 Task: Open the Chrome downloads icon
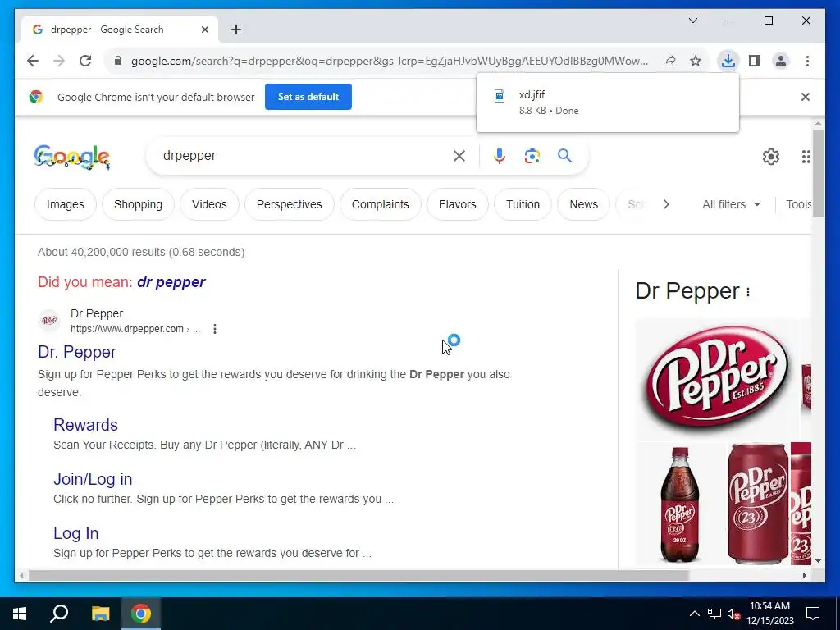pos(728,61)
